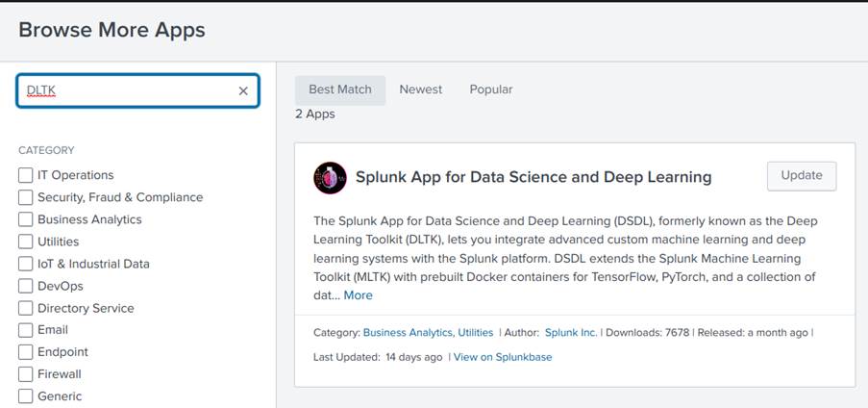The width and height of the screenshot is (868, 408).
Task: Open the Splunk Inc. author link
Action: 572,333
